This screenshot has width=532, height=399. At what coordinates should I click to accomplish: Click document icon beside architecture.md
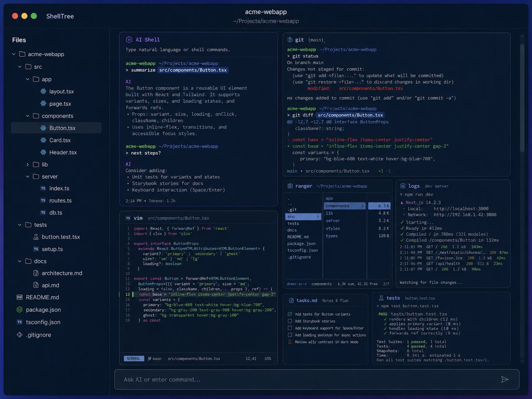pyautogui.click(x=36, y=273)
